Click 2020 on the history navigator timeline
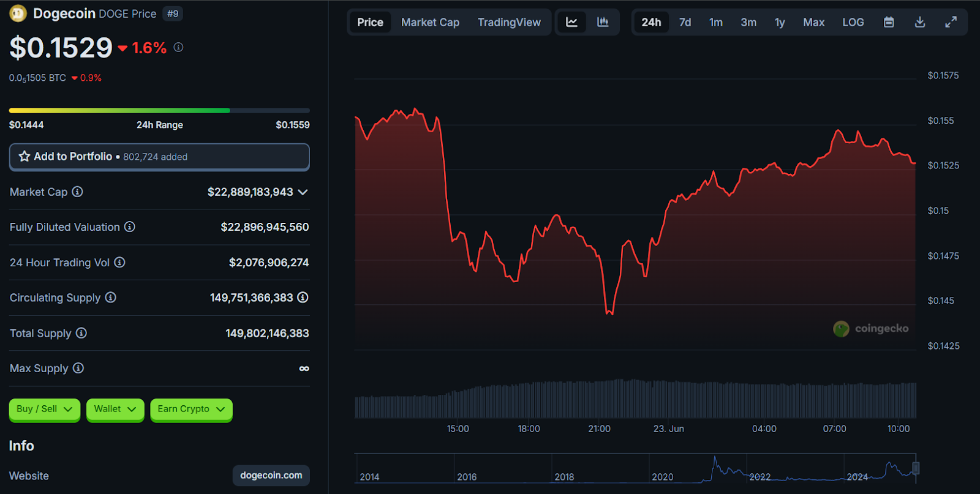 (x=663, y=477)
